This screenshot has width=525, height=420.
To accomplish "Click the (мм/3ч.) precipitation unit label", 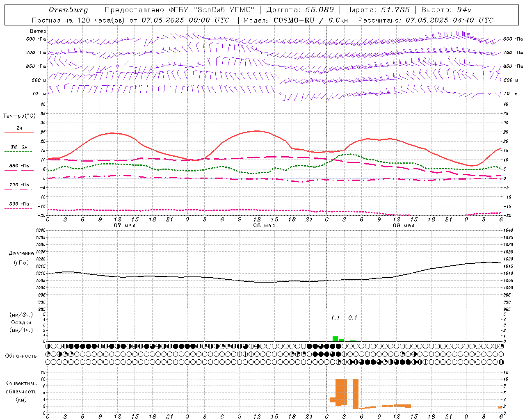I will click(x=22, y=315).
